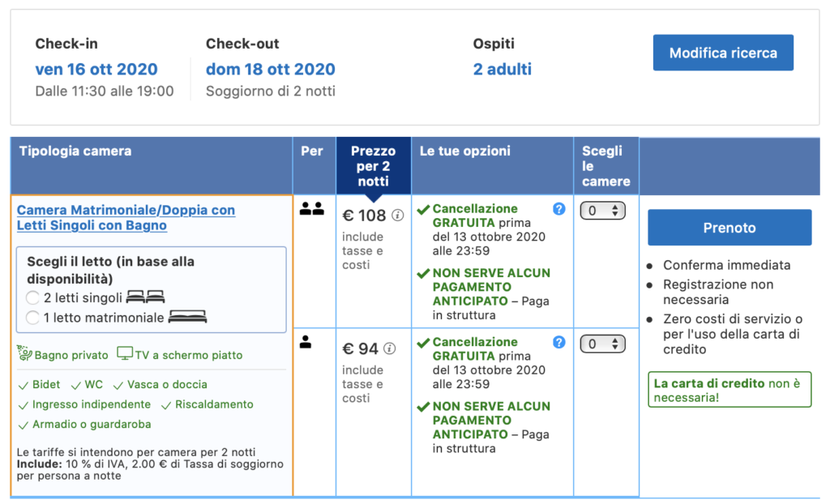Click the double bed icon
Viewport: 830px width, 504px height.
187,317
